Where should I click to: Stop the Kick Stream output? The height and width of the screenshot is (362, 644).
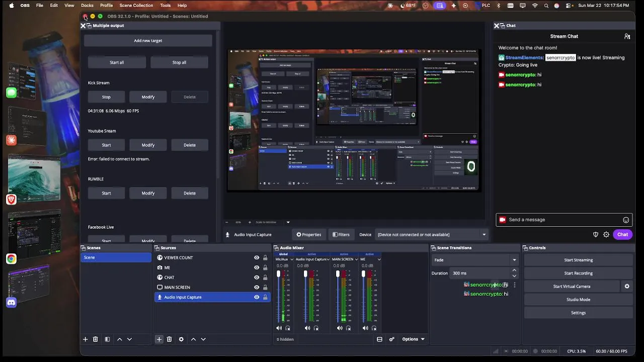(x=106, y=97)
